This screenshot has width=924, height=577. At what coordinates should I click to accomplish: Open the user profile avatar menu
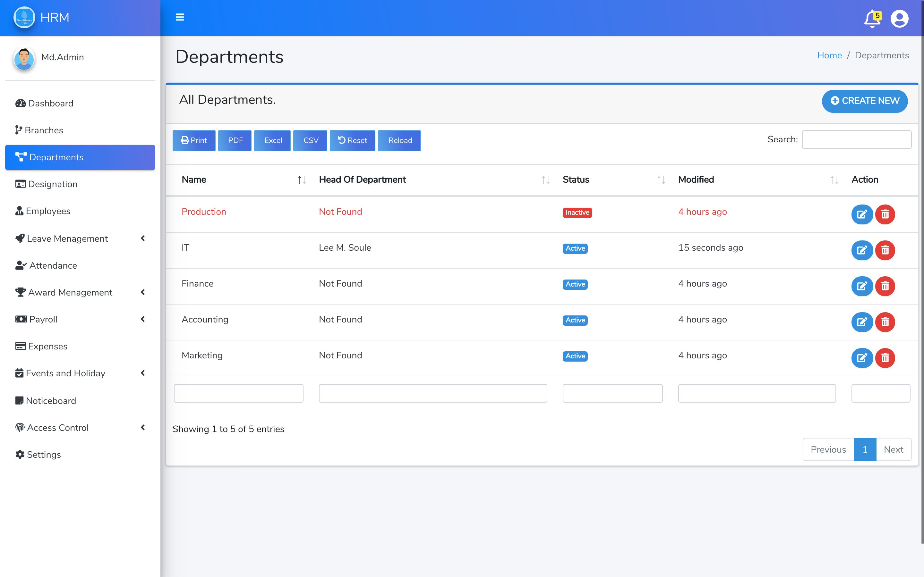(899, 19)
